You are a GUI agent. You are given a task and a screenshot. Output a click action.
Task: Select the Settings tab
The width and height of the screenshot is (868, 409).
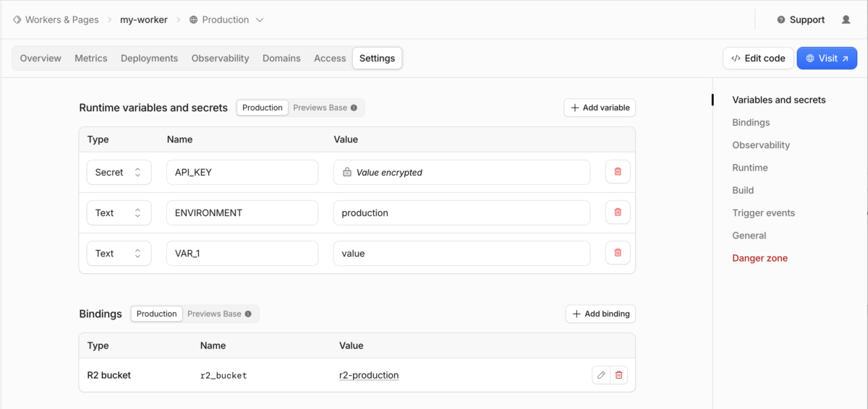tap(377, 59)
